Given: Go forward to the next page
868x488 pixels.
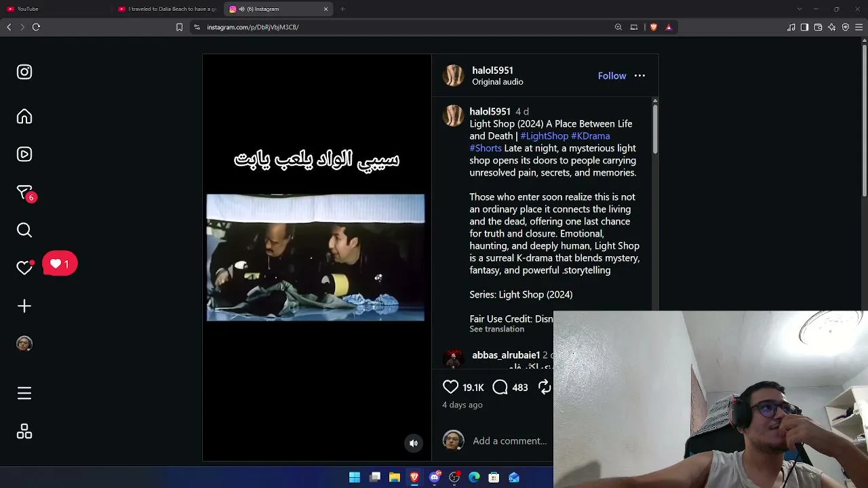Looking at the screenshot, I should (x=22, y=27).
